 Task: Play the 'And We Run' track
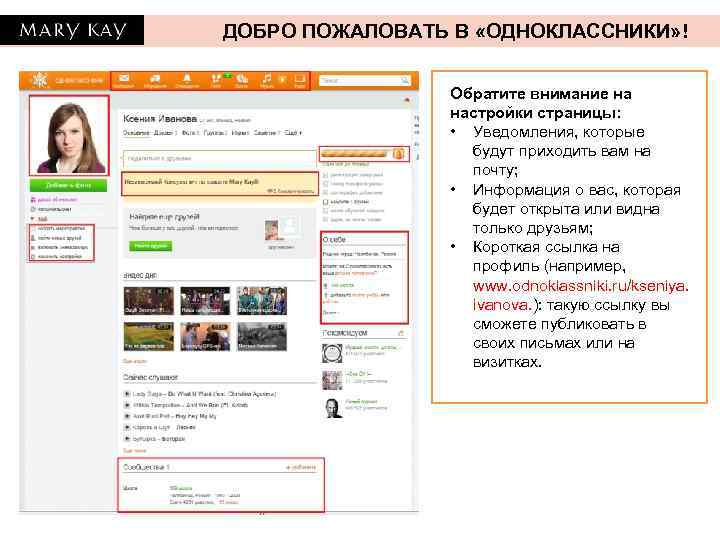pyautogui.click(x=127, y=405)
